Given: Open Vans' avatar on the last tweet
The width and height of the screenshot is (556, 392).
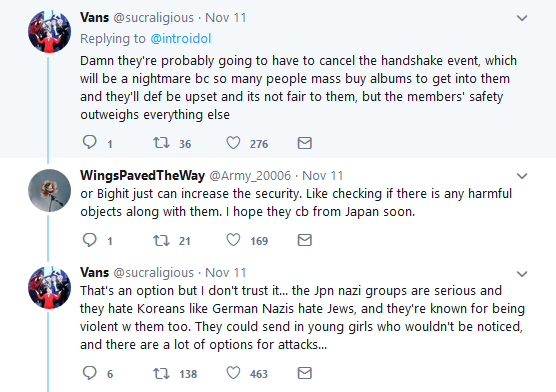Looking at the screenshot, I should 49,287.
